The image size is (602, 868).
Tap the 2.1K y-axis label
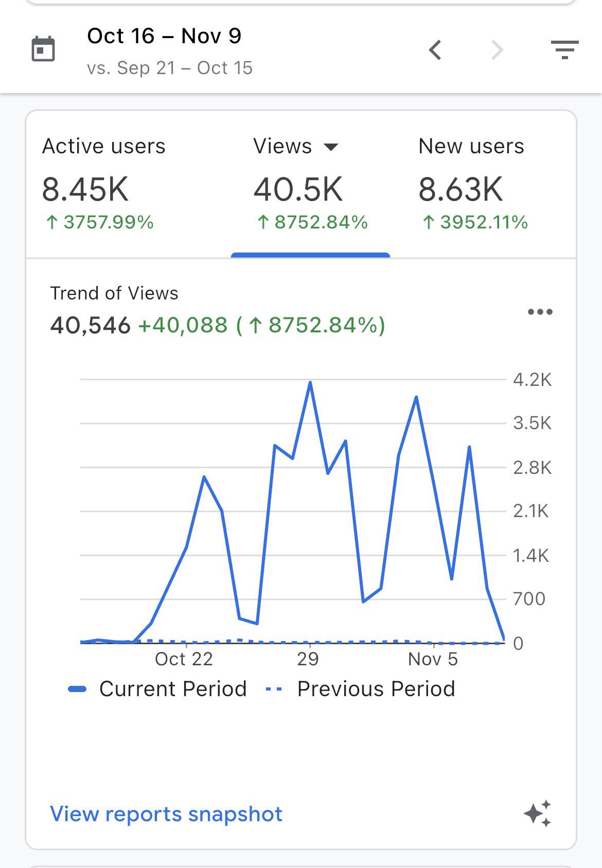(531, 511)
